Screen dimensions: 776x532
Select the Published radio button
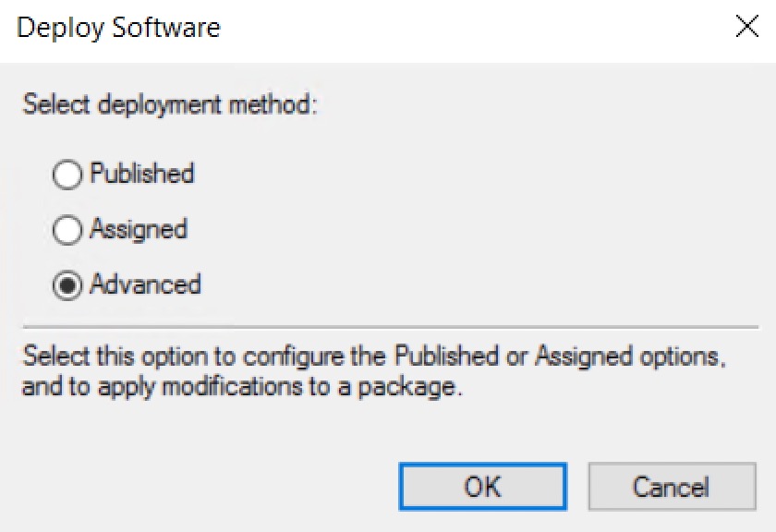click(x=67, y=175)
